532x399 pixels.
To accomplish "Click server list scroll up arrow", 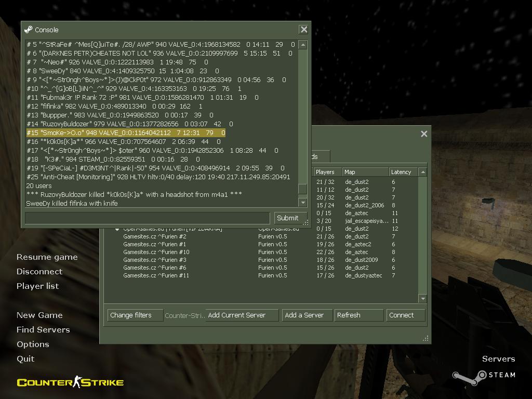I will (423, 172).
